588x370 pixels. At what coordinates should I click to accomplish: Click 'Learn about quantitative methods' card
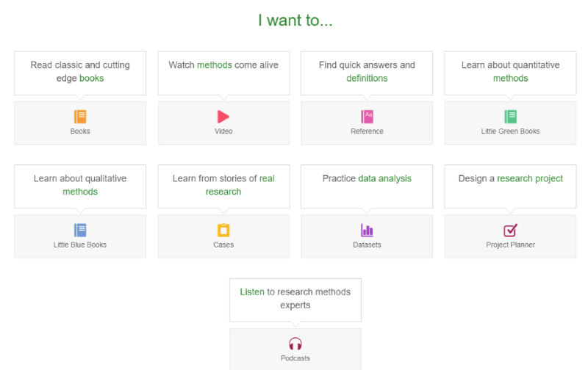point(510,72)
